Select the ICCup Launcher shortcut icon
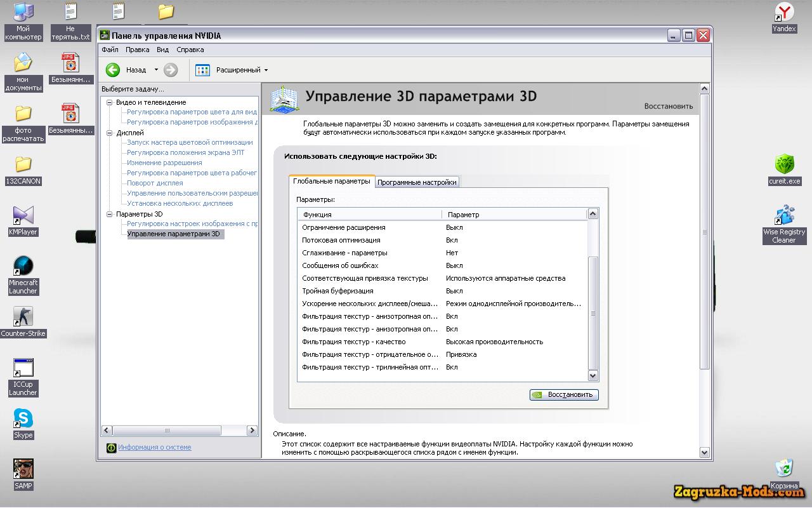 tap(23, 368)
